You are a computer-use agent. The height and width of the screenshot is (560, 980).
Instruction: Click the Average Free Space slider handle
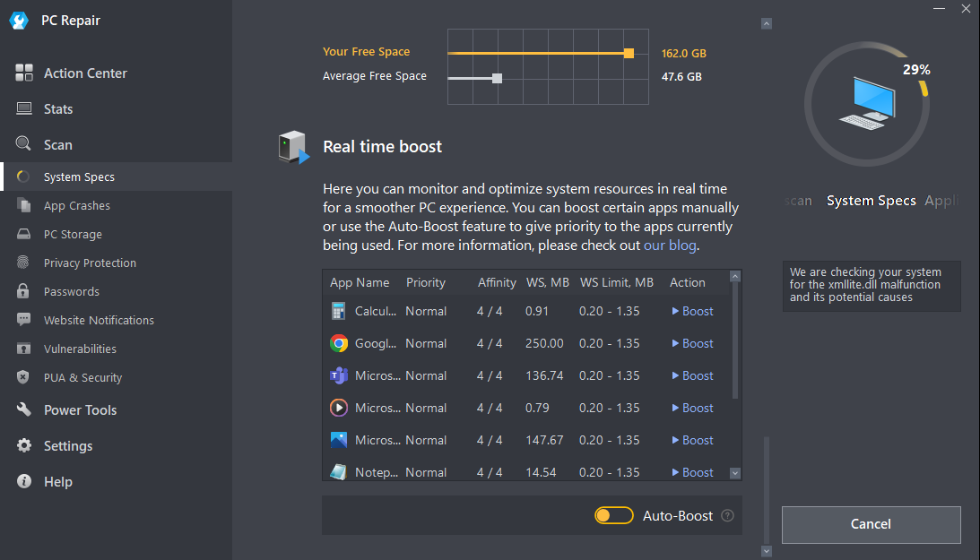(x=497, y=78)
